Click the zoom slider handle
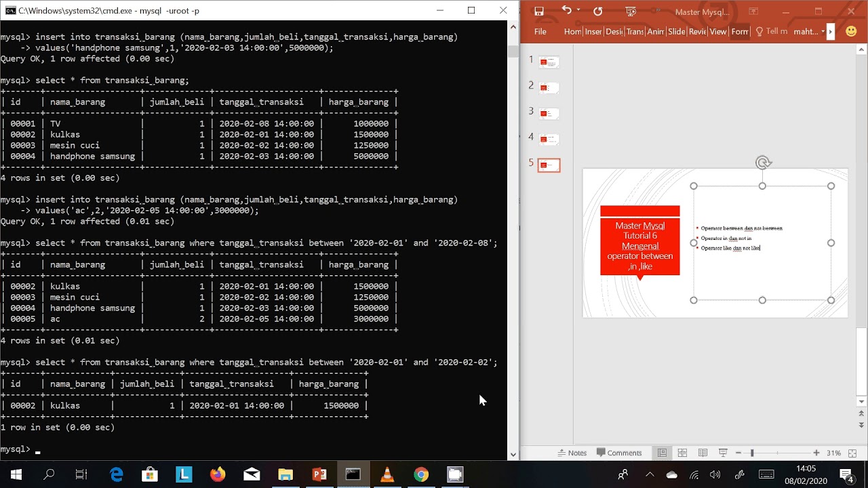The image size is (868, 488). pyautogui.click(x=752, y=453)
